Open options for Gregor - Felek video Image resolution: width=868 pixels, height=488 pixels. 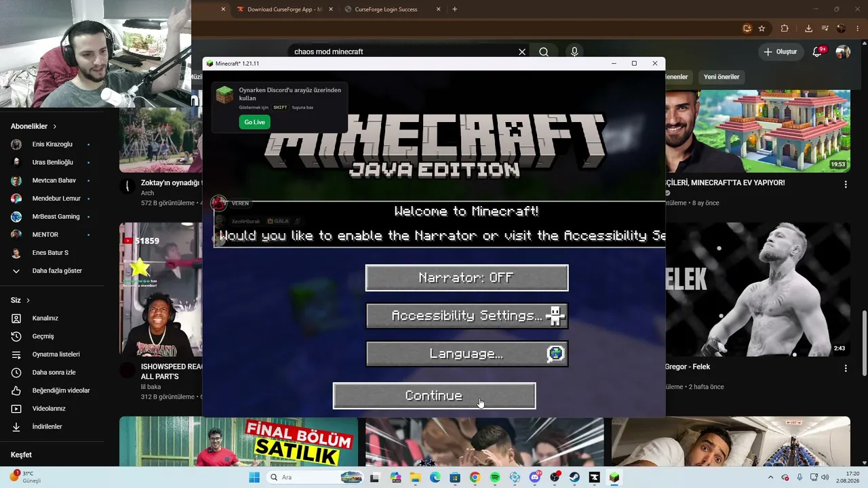click(846, 369)
